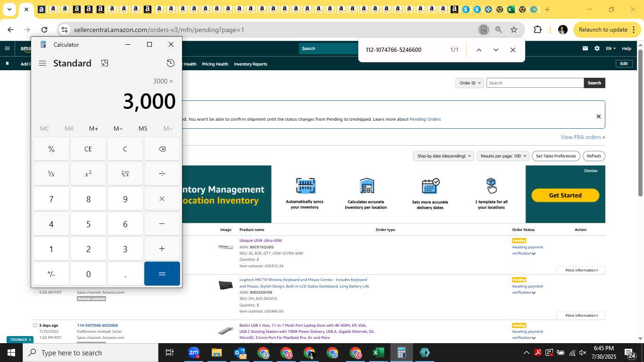
Task: Expand Awaiting payment verification for Ubiquiti order
Action: 528,250
